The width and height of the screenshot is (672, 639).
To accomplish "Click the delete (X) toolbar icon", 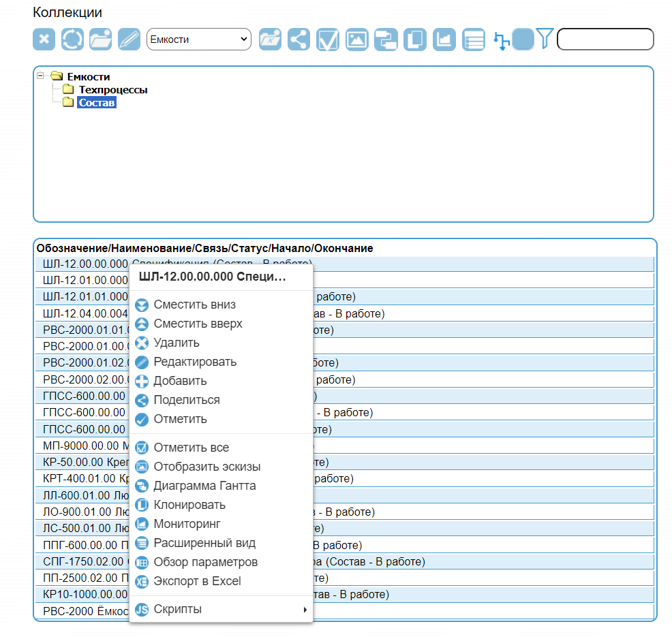I will click(x=44, y=39).
